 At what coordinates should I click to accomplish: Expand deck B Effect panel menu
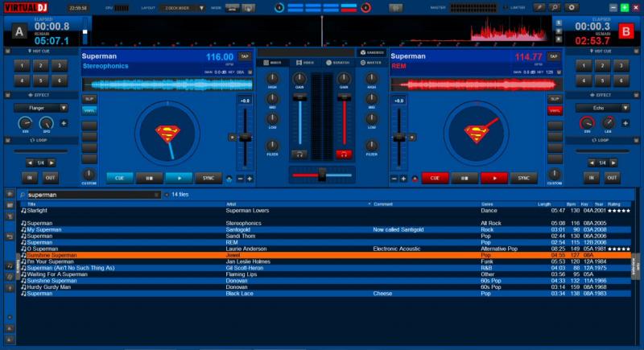coord(636,95)
